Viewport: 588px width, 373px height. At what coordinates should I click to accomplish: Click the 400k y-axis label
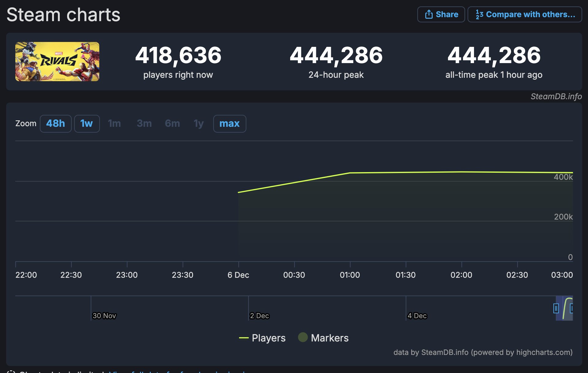tap(563, 177)
